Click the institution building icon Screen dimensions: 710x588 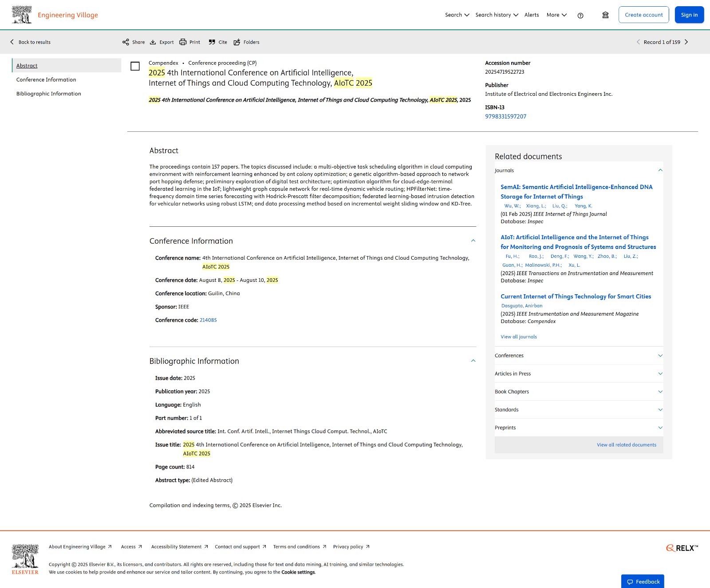tap(605, 15)
